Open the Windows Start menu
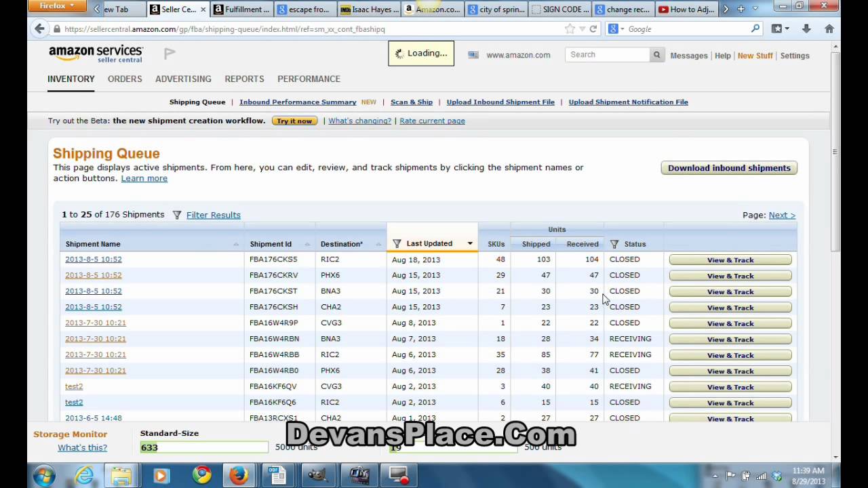The image size is (868, 488). tap(44, 475)
